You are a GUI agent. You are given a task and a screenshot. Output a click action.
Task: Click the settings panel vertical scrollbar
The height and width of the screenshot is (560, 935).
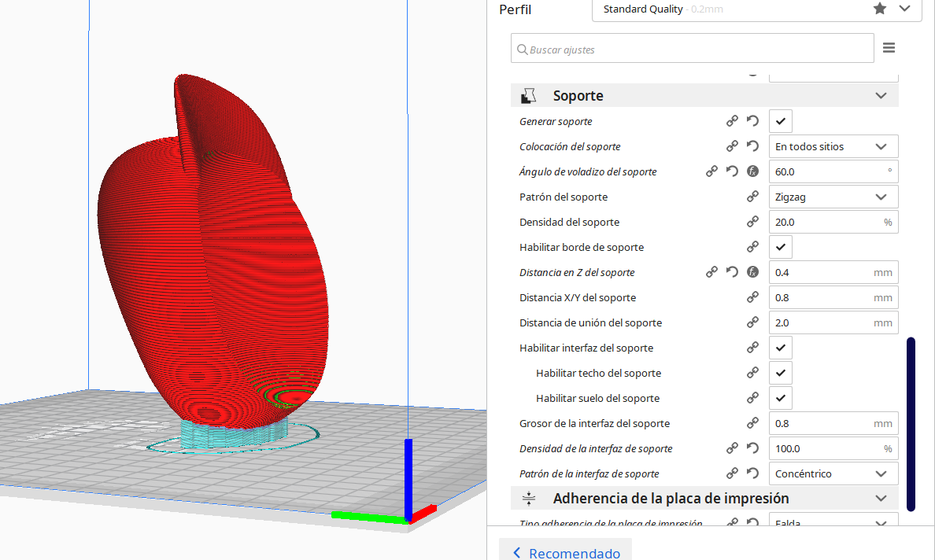(911, 424)
